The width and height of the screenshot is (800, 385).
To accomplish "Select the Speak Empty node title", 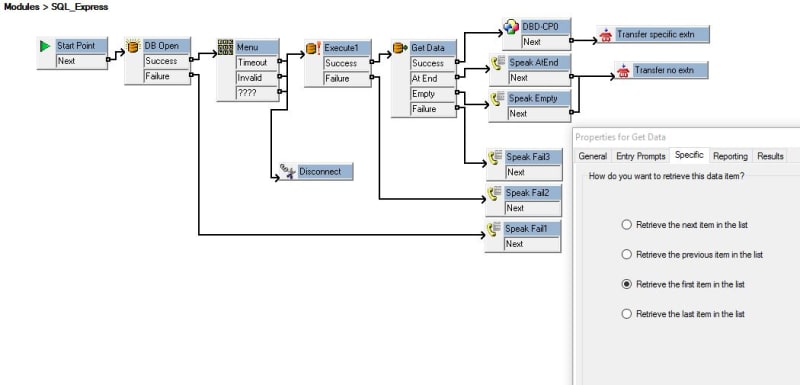I will point(538,98).
